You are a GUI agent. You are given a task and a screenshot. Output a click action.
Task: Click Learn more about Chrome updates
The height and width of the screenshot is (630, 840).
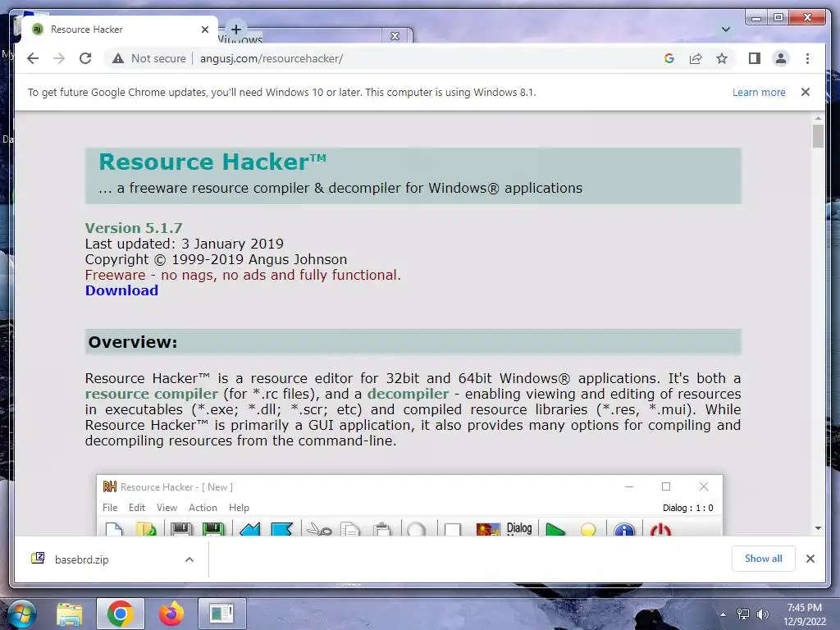pos(759,92)
